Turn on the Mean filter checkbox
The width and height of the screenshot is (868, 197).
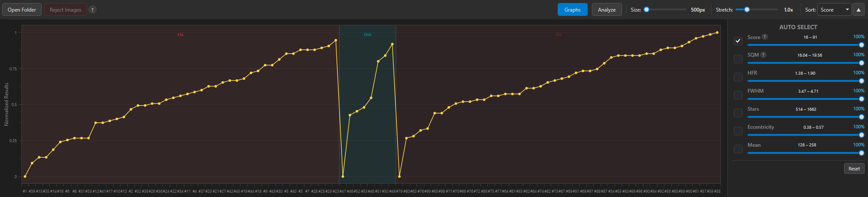pyautogui.click(x=738, y=149)
